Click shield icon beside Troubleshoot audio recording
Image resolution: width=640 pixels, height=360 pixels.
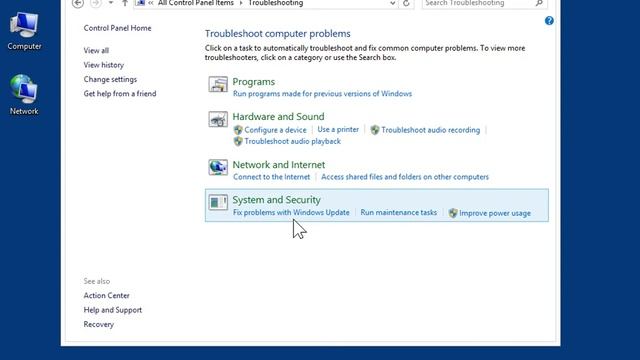coord(375,130)
